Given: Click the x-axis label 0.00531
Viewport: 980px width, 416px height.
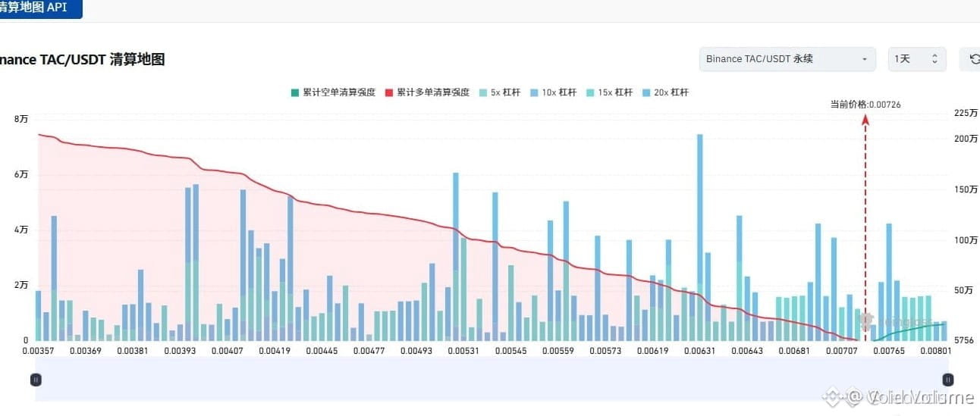Looking at the screenshot, I should pyautogui.click(x=463, y=351).
